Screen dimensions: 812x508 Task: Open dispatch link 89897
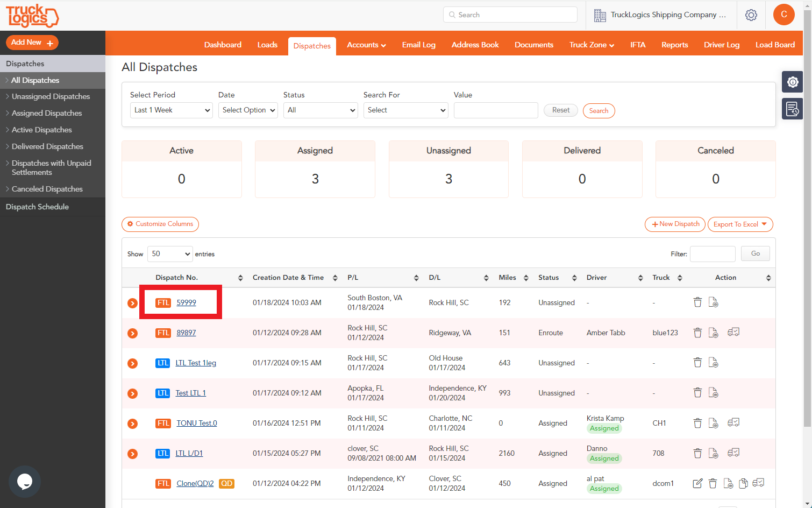[186, 333]
